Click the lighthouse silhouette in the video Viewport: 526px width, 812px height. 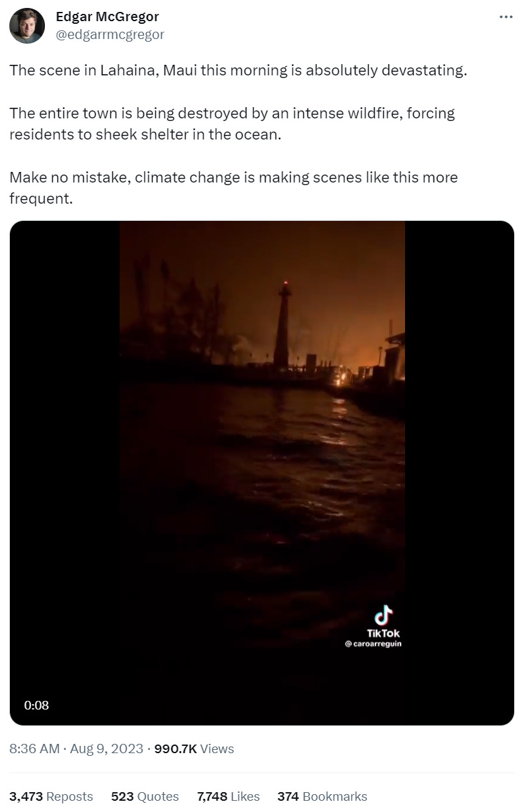tap(283, 325)
